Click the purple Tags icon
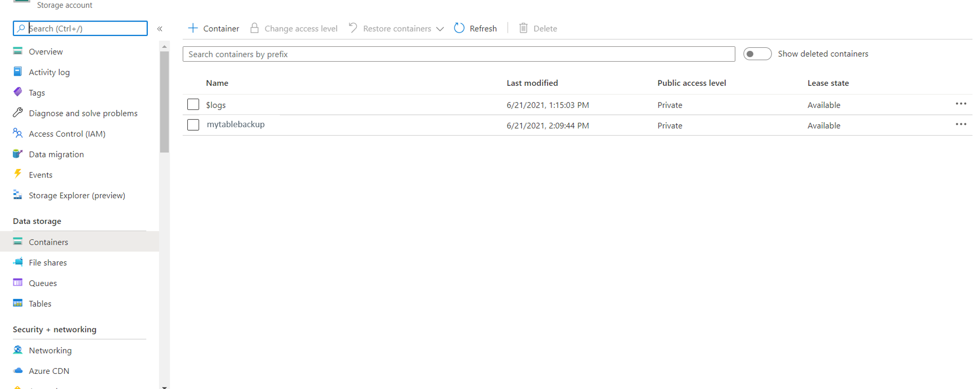The image size is (980, 389). 18,92
